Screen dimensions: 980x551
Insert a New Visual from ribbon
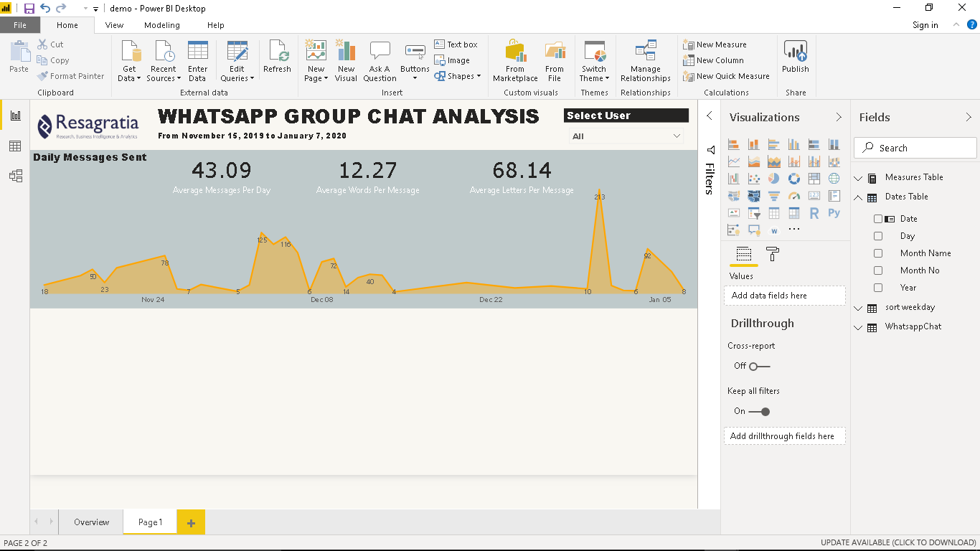(346, 61)
